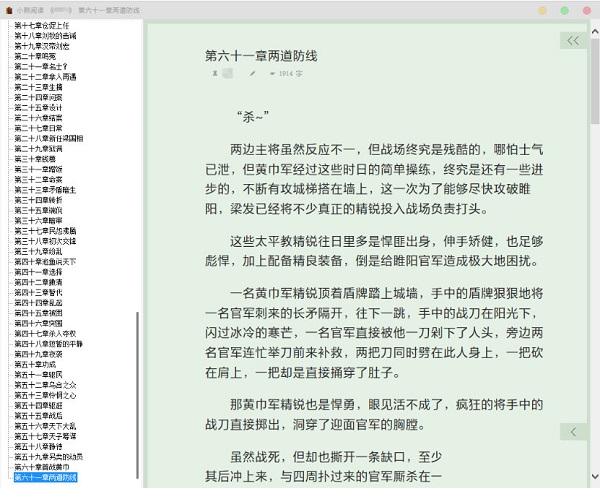Click the chapter list scrollbar thumb

[x=137, y=395]
